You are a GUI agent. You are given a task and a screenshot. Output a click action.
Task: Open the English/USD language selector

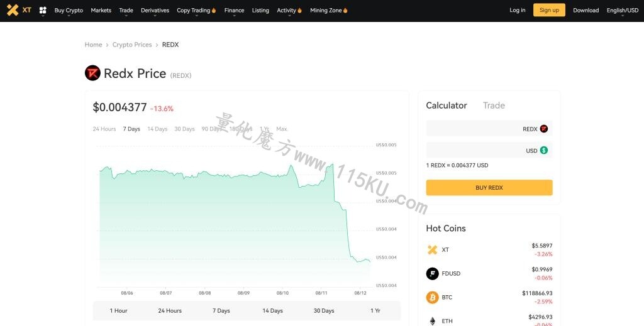[x=622, y=11]
